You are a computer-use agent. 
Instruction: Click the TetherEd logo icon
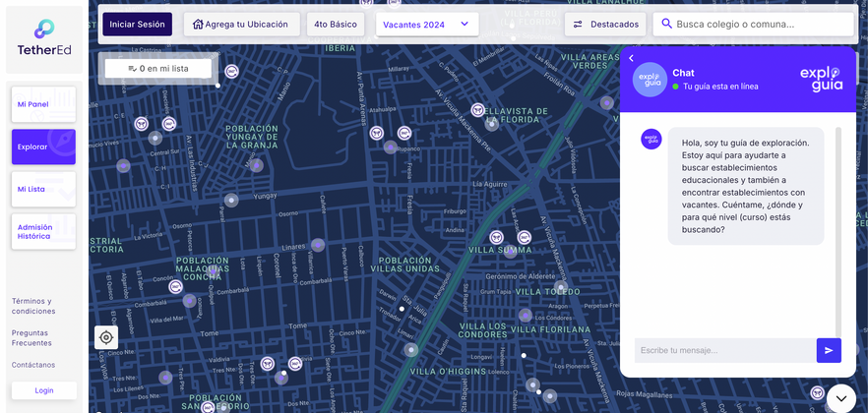point(44,29)
